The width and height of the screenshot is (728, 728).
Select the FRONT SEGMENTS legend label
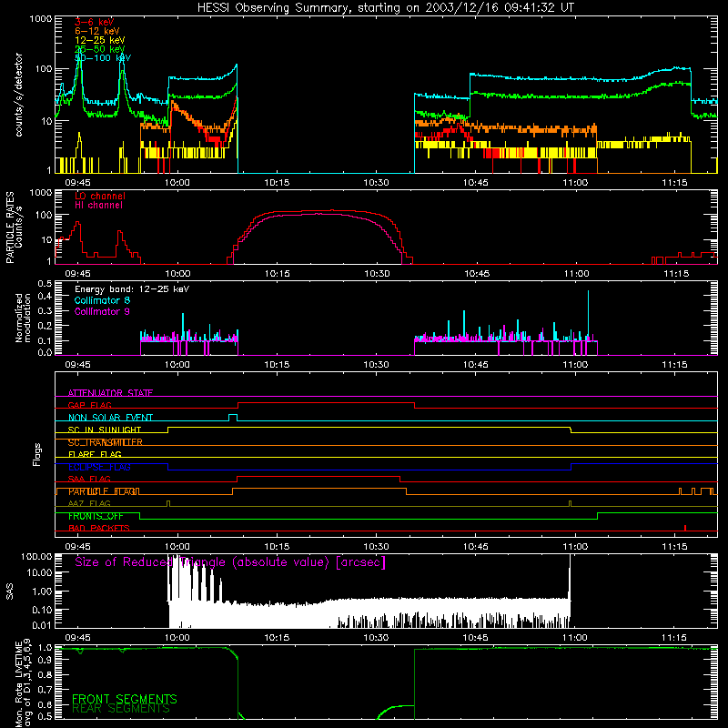pos(125,699)
